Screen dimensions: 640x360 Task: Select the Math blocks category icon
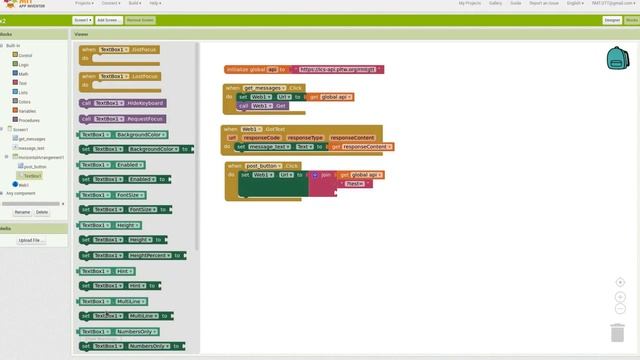coord(15,73)
